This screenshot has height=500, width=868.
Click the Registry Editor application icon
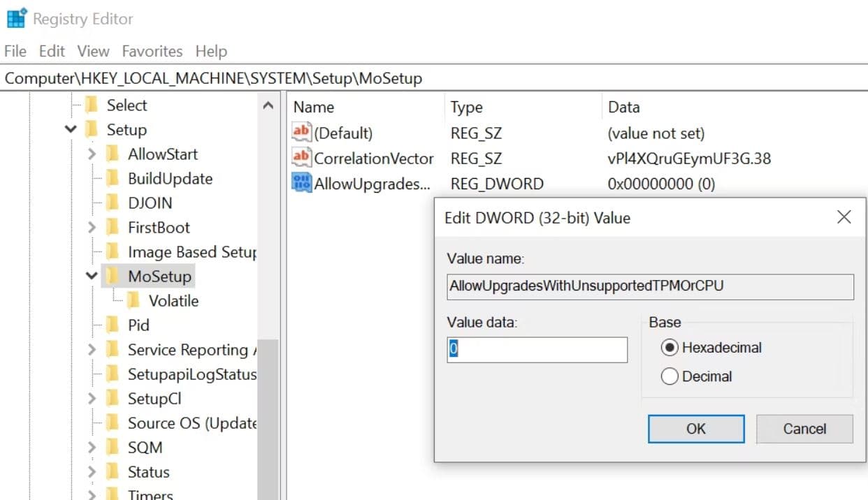coord(17,17)
